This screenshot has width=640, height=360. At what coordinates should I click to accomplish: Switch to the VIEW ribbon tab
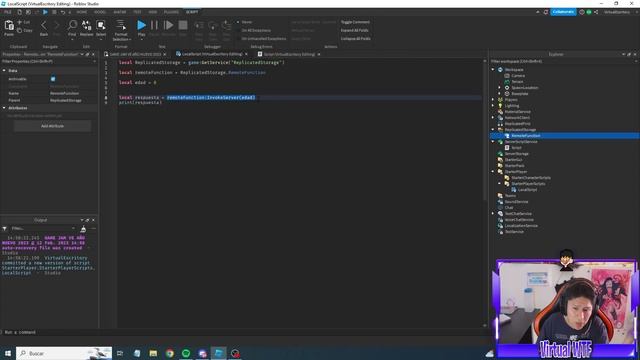153,12
